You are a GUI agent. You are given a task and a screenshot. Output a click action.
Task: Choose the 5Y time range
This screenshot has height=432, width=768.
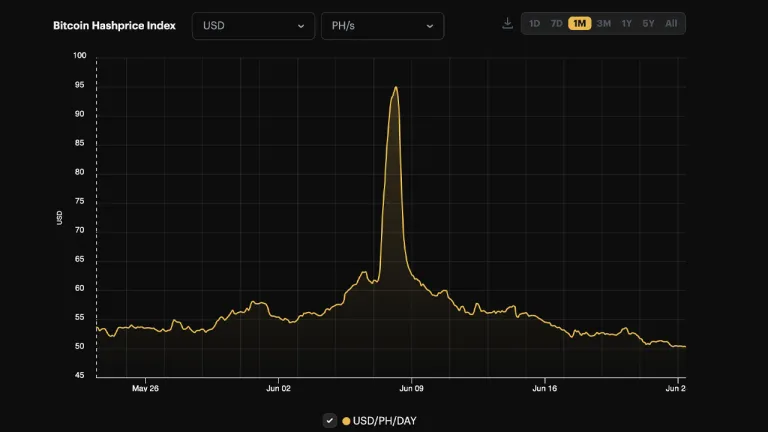(x=648, y=24)
